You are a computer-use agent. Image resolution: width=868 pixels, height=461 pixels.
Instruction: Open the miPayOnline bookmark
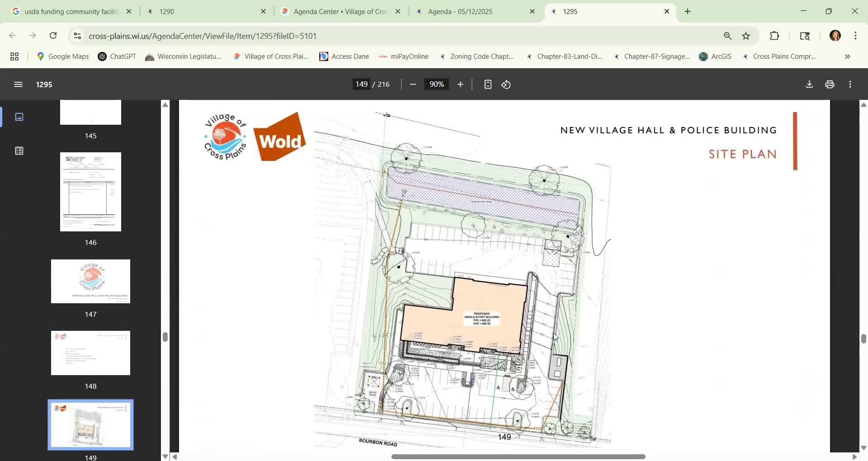click(x=403, y=56)
